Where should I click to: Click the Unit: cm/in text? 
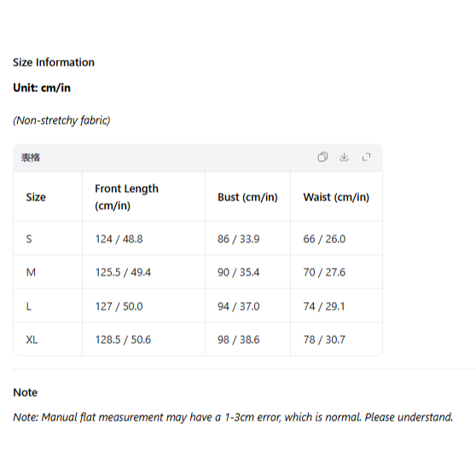pyautogui.click(x=42, y=88)
